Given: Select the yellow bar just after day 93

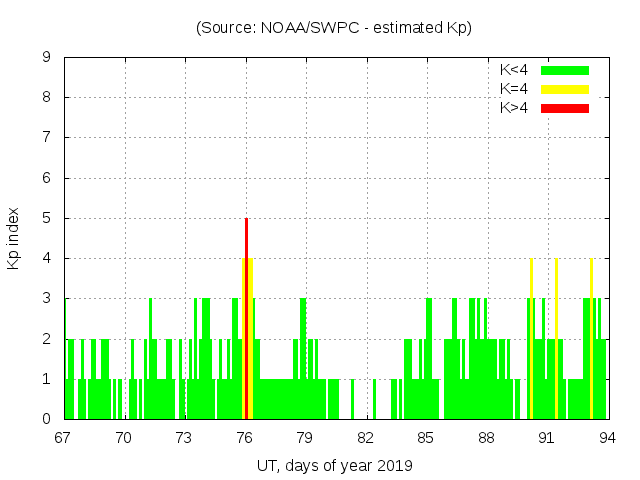Looking at the screenshot, I should point(591,340).
